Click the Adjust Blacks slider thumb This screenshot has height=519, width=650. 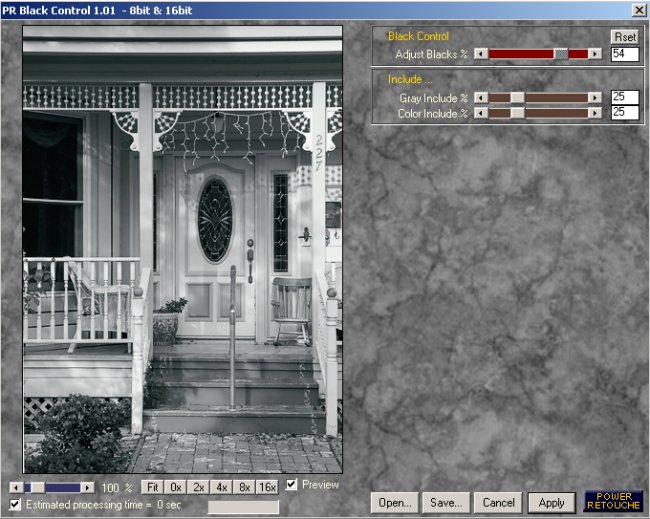[x=561, y=54]
